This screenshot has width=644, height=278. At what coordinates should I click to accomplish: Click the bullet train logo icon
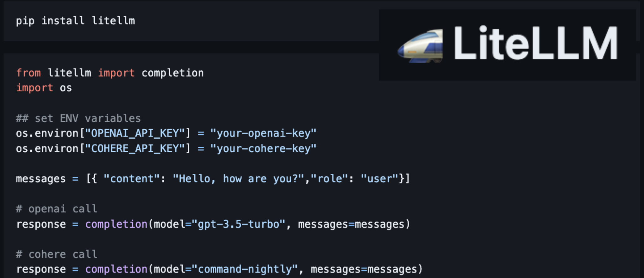click(420, 46)
